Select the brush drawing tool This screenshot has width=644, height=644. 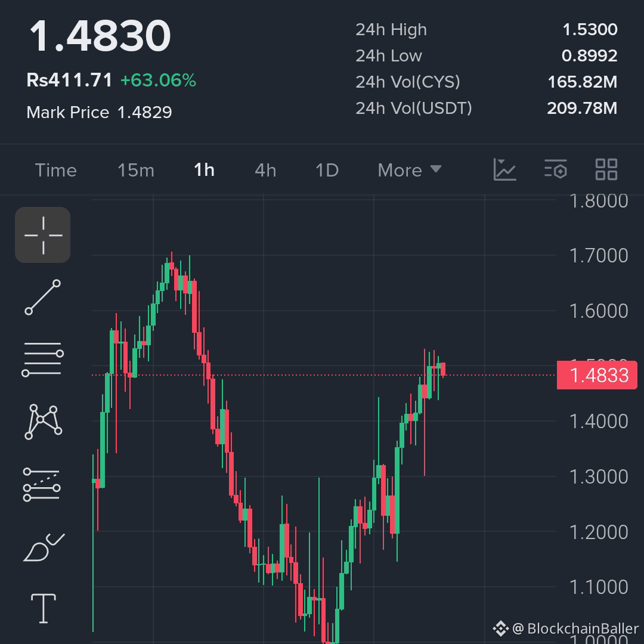(44, 547)
